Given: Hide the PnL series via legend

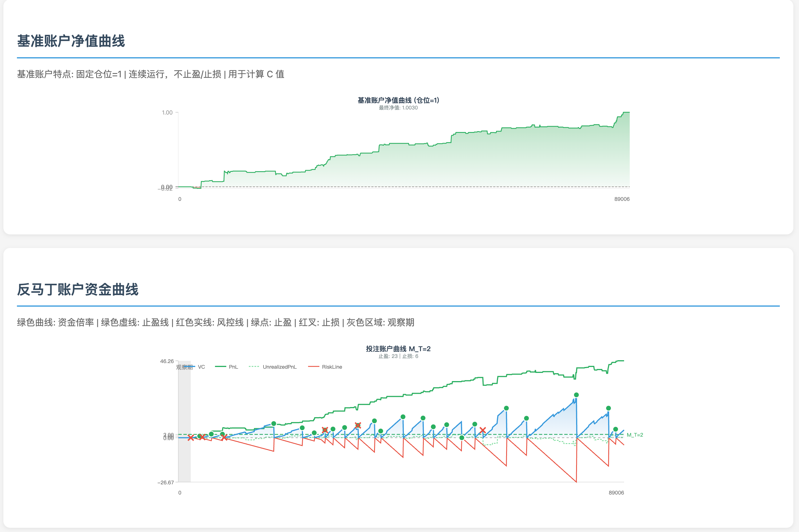Looking at the screenshot, I should pos(233,367).
